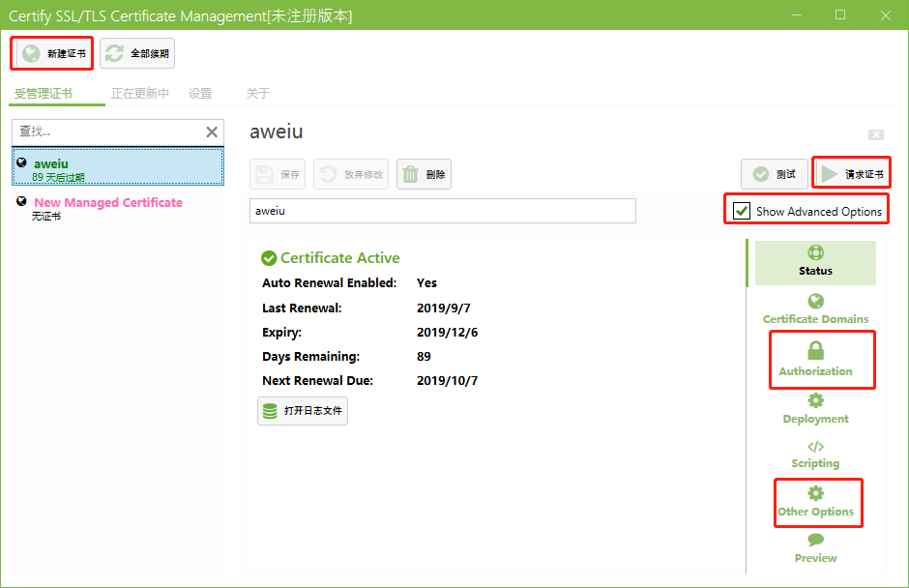Click the New Certificate (新建证书) button

[x=54, y=53]
